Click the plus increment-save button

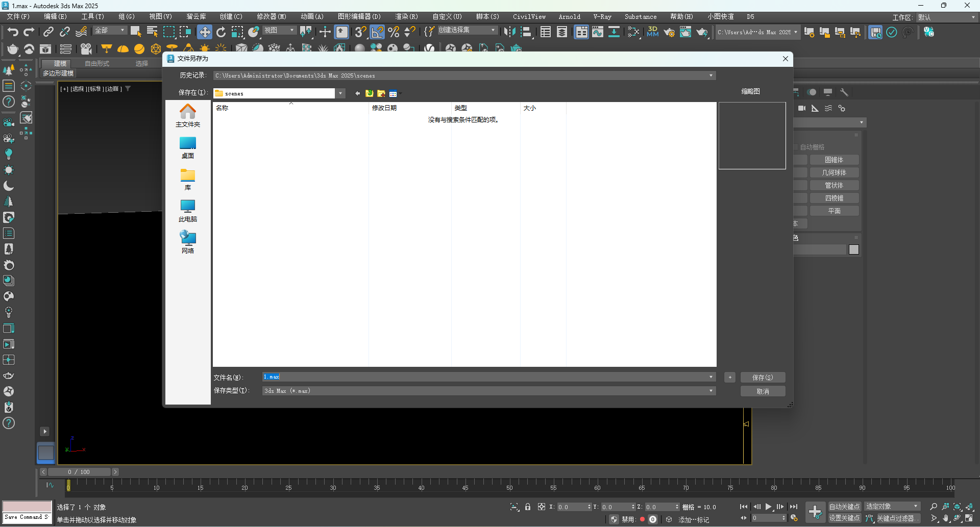click(x=730, y=378)
